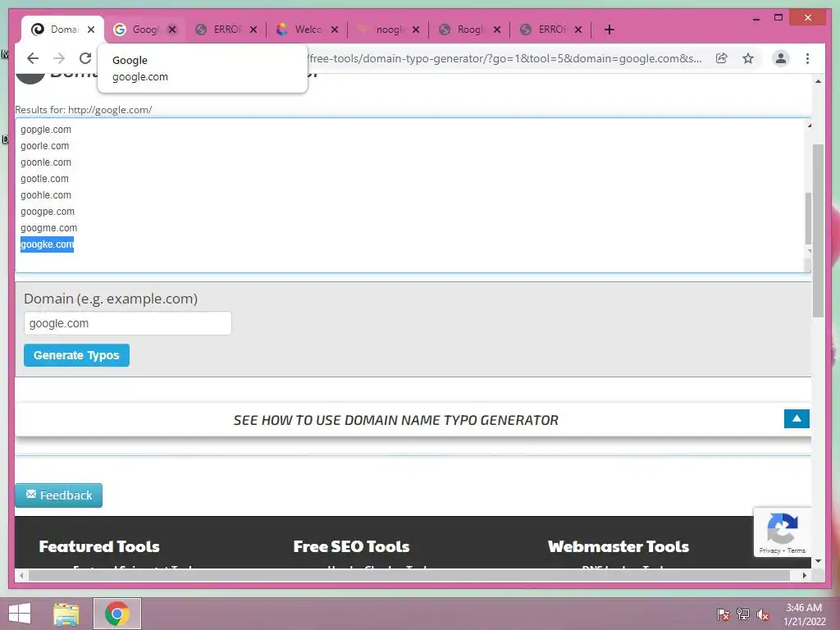
Task: Click the reCAPTCHA Privacy link
Action: 769,550
